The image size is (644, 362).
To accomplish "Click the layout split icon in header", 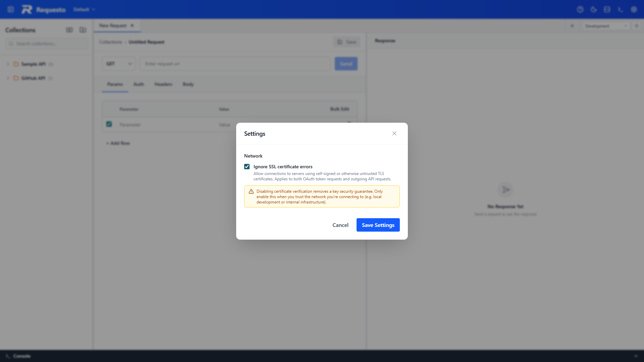I will 607,9.
